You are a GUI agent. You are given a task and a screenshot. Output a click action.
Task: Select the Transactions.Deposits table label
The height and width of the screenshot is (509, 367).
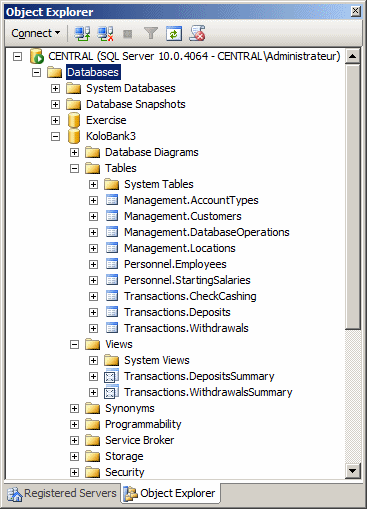pos(177,312)
